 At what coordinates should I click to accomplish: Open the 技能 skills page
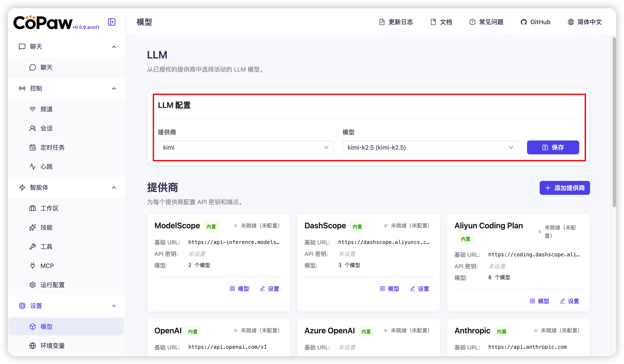point(46,227)
